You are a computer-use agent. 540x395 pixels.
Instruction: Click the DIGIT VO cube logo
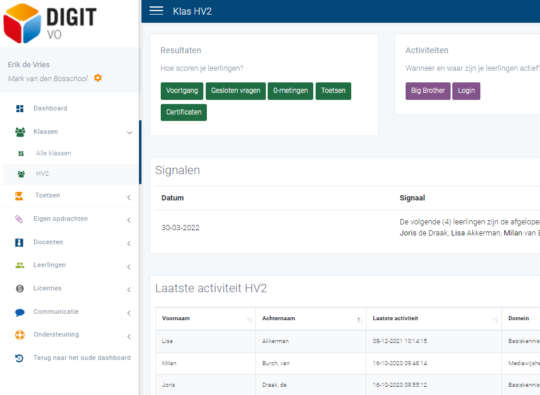pyautogui.click(x=22, y=23)
